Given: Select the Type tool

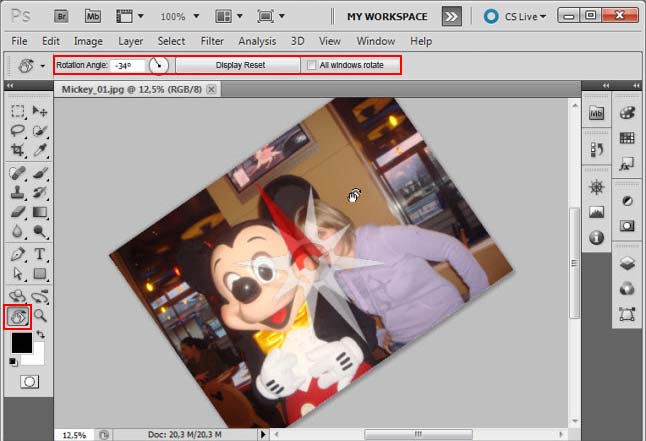Looking at the screenshot, I should [40, 254].
